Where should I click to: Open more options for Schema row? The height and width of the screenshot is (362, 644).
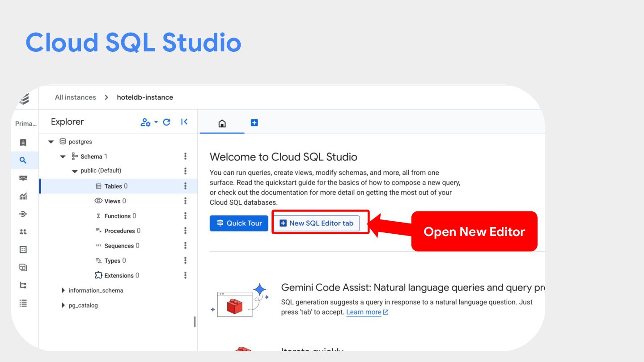point(185,156)
